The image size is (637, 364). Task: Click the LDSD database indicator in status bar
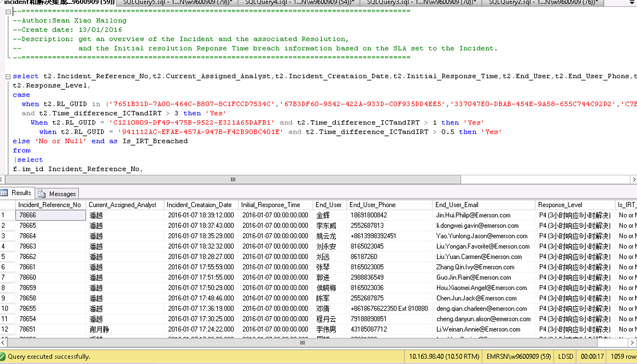click(565, 356)
